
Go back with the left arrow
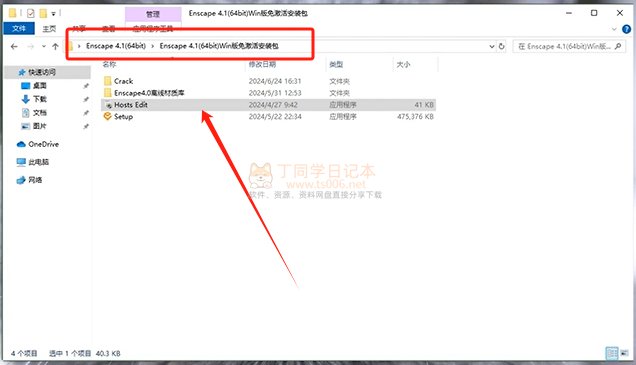14,46
